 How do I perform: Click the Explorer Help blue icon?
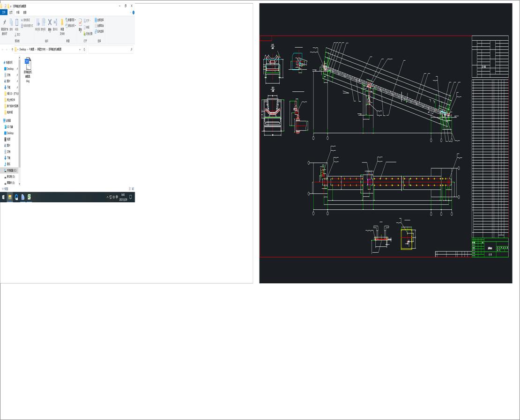(x=134, y=13)
